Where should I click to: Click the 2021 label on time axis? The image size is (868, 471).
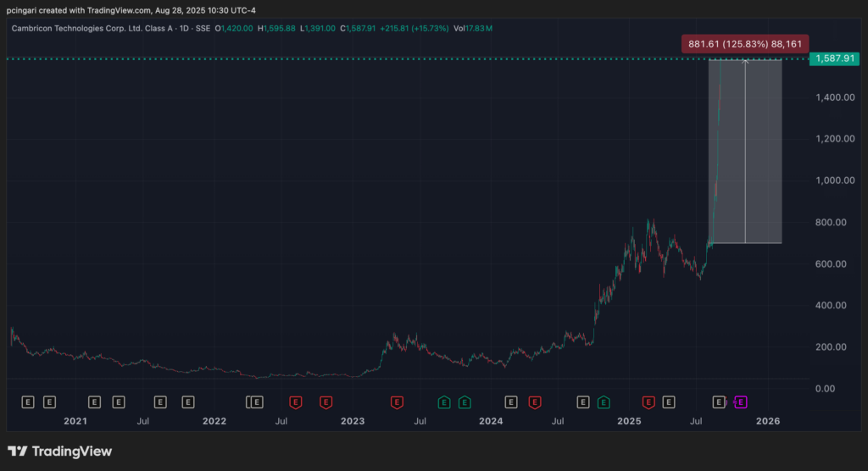[x=75, y=421]
